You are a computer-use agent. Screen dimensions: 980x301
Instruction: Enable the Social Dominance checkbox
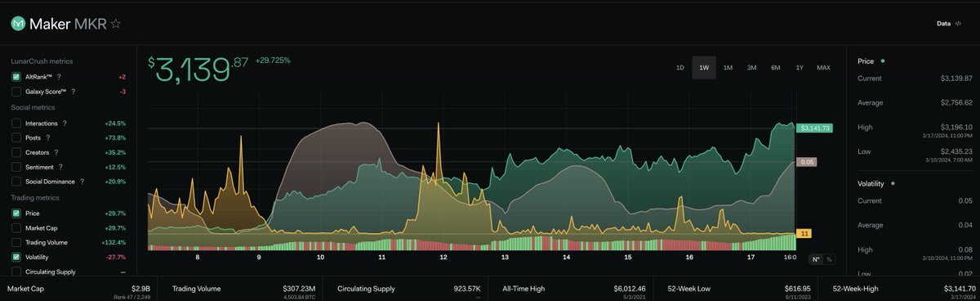click(16, 182)
